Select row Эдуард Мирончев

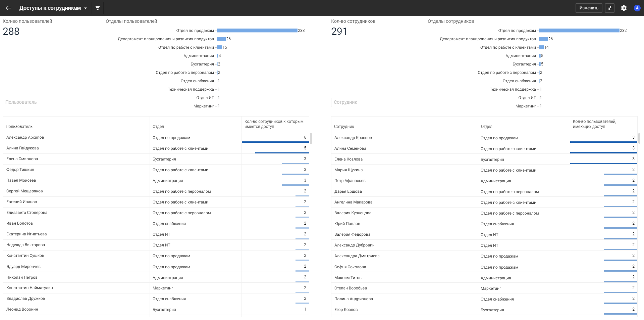[x=156, y=267]
